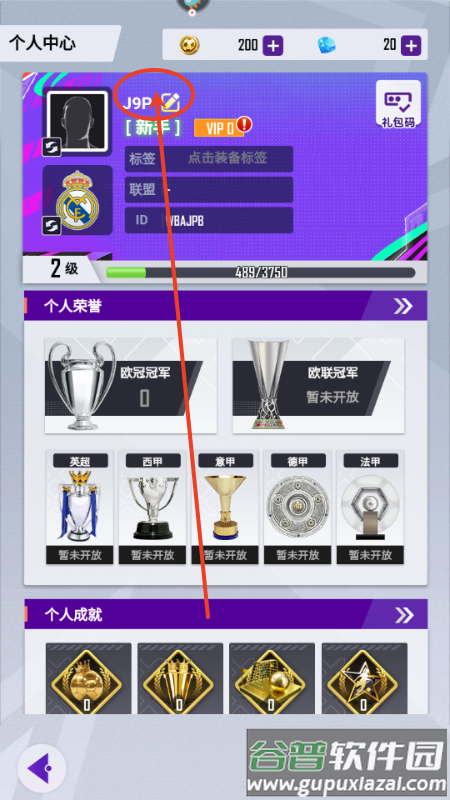Tap the gold coin currency icon
Screen dimensions: 450x800
tap(189, 46)
